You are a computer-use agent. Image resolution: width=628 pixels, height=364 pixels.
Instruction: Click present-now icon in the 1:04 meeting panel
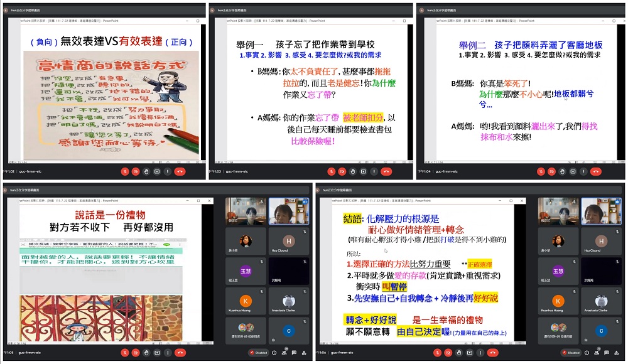(x=573, y=171)
